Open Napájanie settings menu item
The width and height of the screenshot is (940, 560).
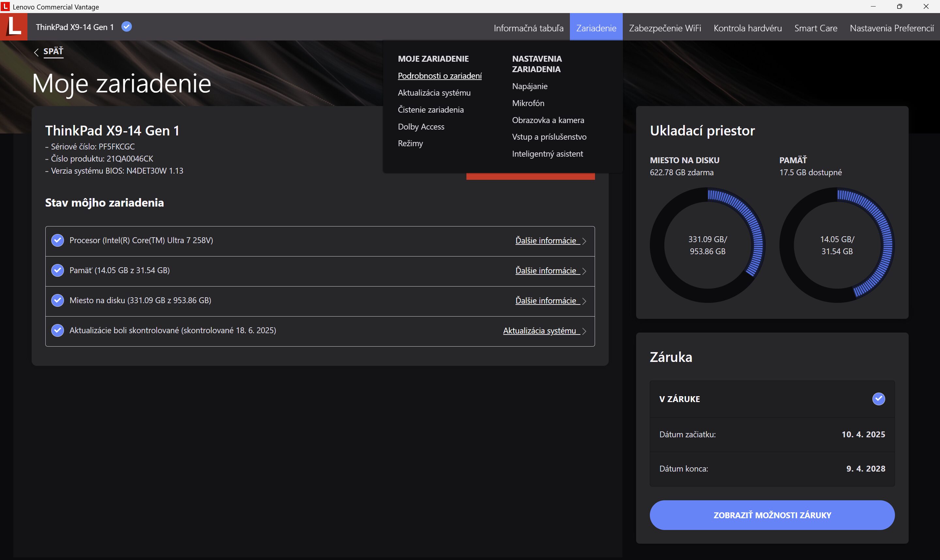tap(529, 86)
